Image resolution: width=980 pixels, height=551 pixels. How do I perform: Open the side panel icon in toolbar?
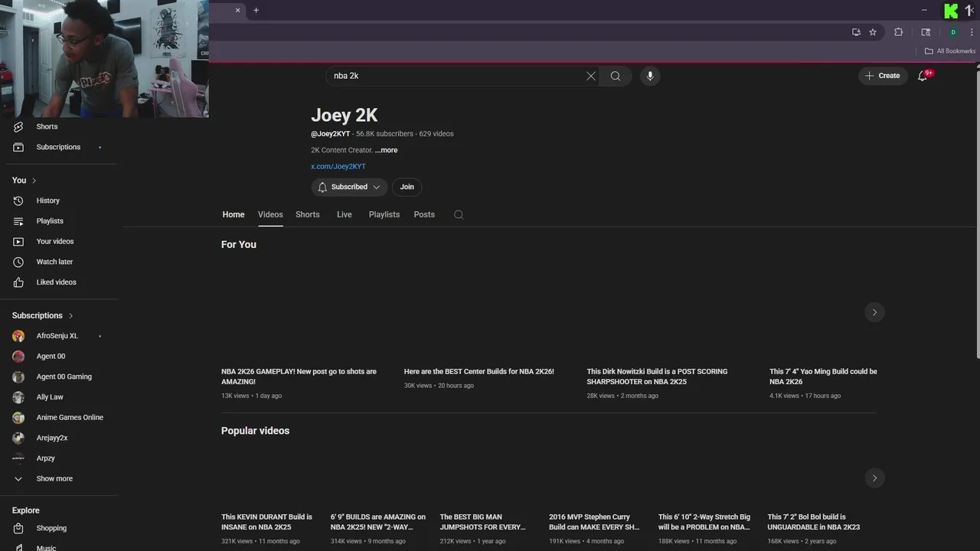[926, 32]
